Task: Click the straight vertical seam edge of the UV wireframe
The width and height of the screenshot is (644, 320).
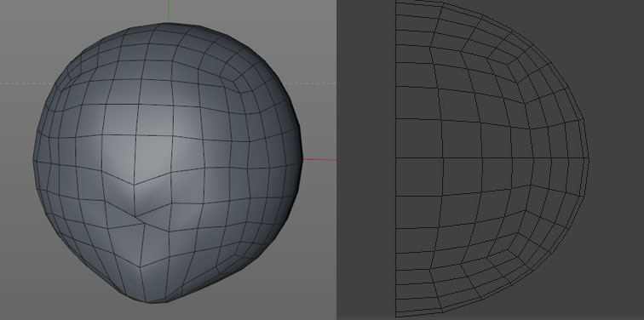Action: click(x=395, y=159)
